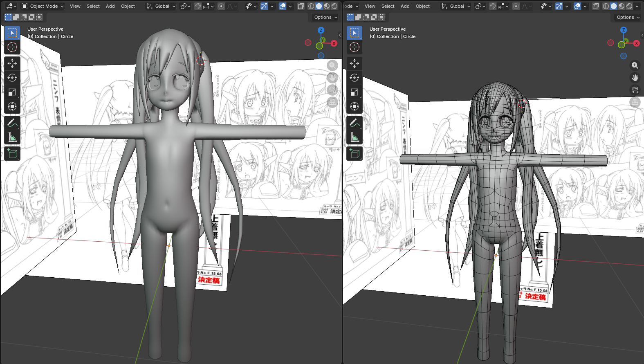Open overlays settings arrow in right viewport
Image resolution: width=644 pixels, height=364 pixels.
585,6
